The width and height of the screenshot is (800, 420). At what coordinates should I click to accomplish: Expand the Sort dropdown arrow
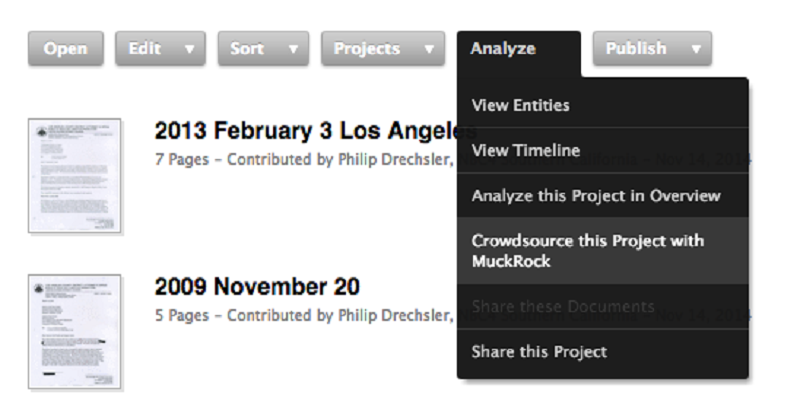pyautogui.click(x=293, y=49)
